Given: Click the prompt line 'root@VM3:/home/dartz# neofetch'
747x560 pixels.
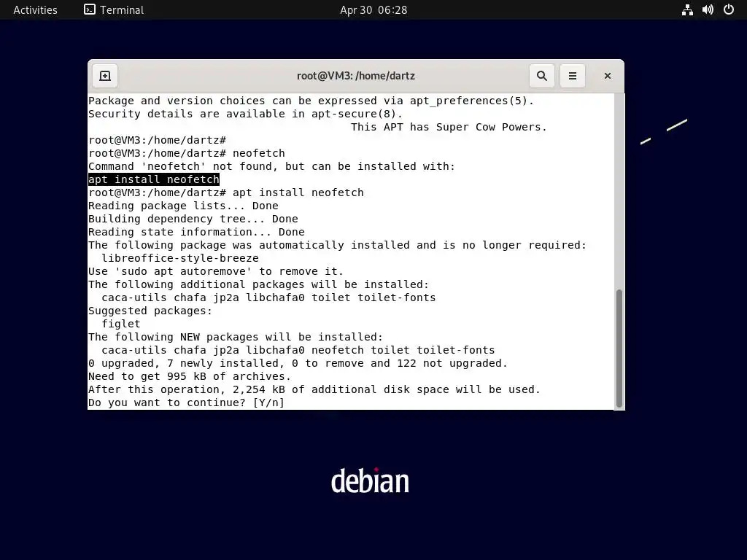Looking at the screenshot, I should [187, 153].
